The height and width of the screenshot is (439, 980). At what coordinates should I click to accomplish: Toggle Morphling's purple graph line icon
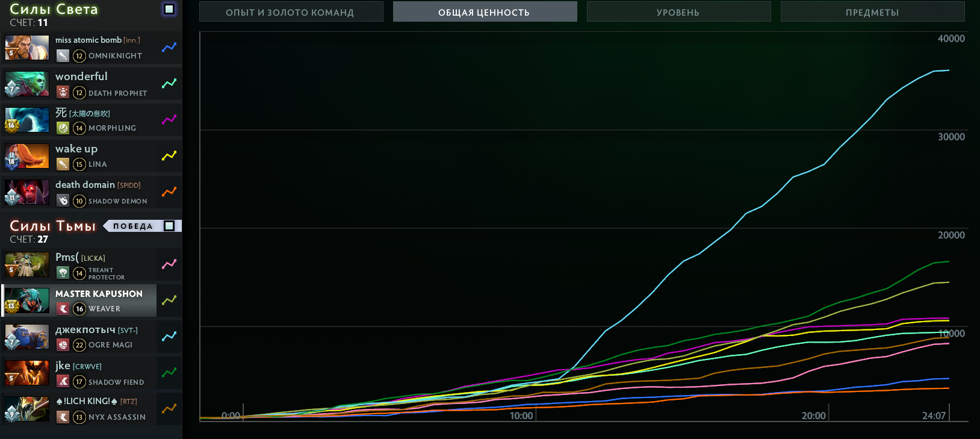(x=169, y=119)
